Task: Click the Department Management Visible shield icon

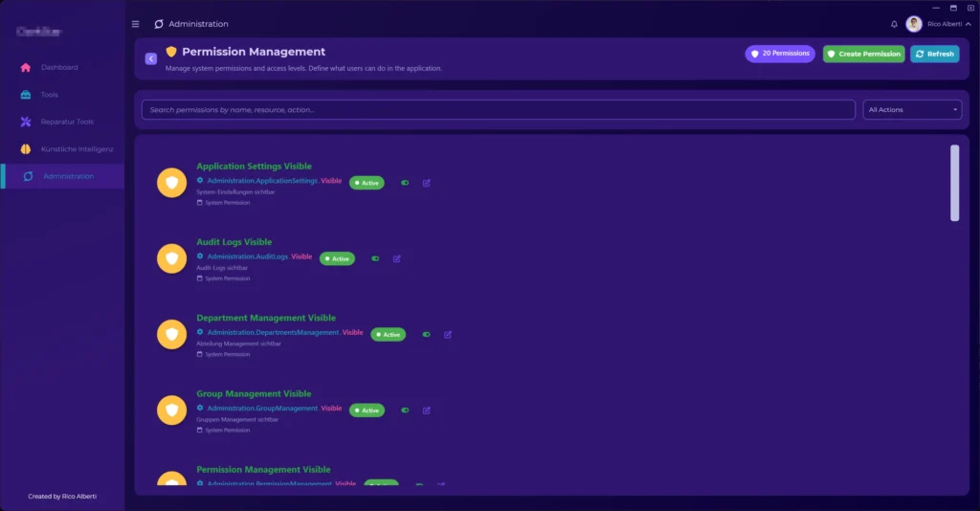Action: 172,334
